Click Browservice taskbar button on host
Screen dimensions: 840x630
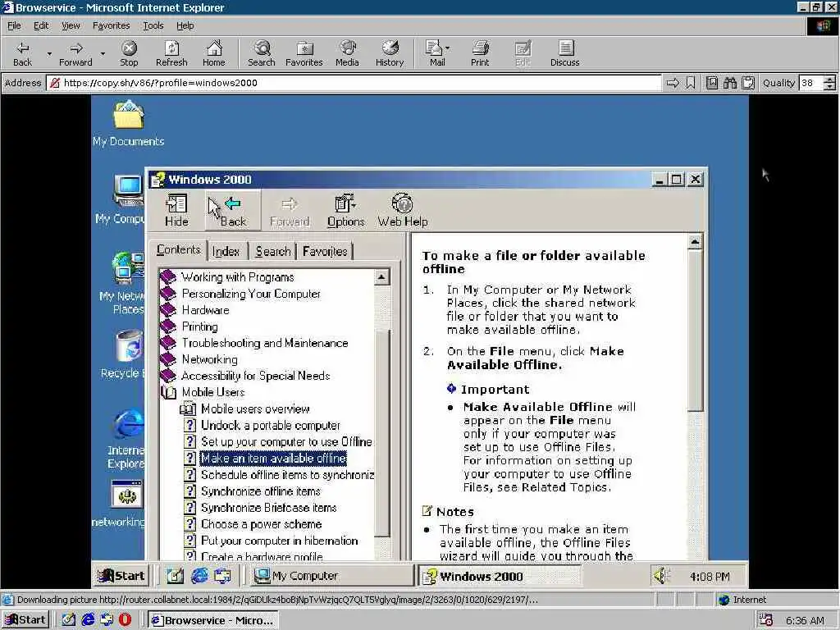coord(213,620)
